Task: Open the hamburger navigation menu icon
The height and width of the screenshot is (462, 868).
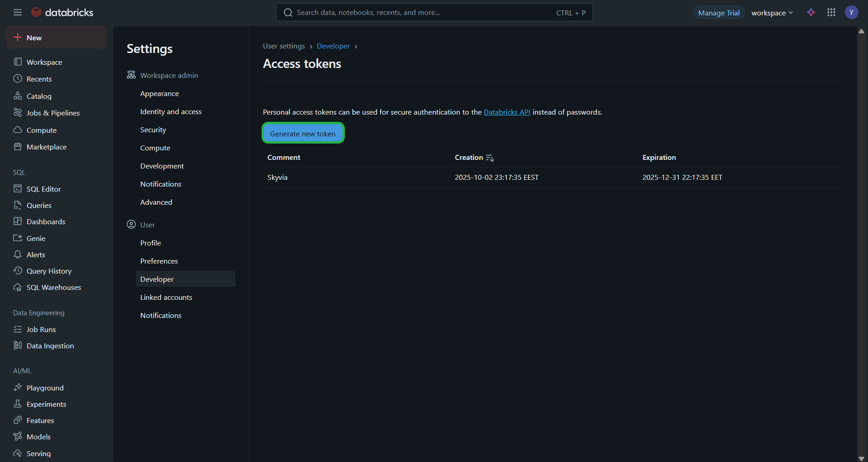Action: click(18, 12)
